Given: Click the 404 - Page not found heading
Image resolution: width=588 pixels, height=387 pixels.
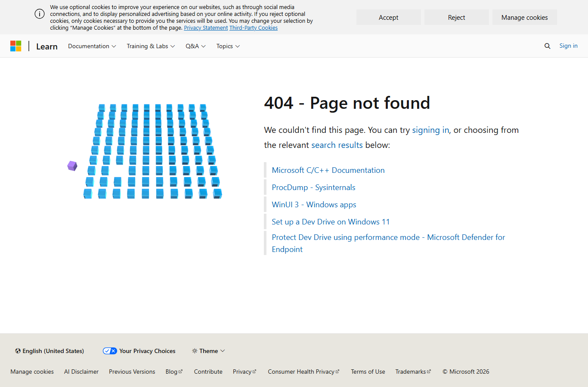Looking at the screenshot, I should pyautogui.click(x=347, y=103).
